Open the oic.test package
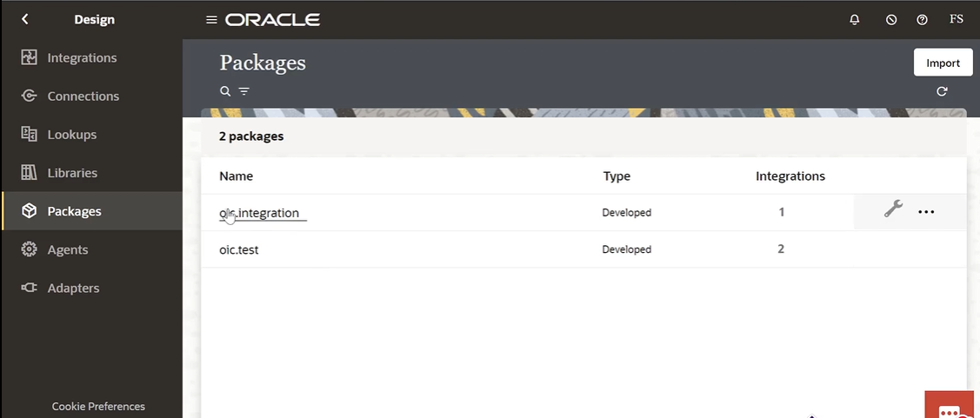This screenshot has width=980, height=418. coord(239,249)
